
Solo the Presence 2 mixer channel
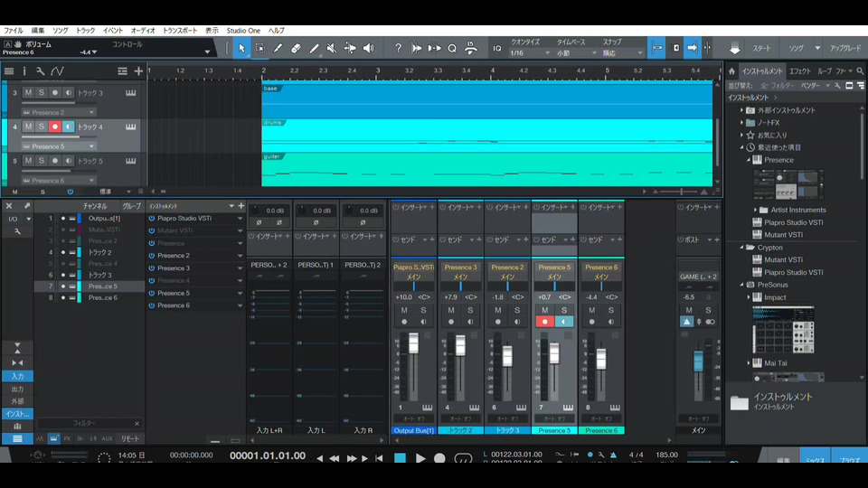coord(516,310)
